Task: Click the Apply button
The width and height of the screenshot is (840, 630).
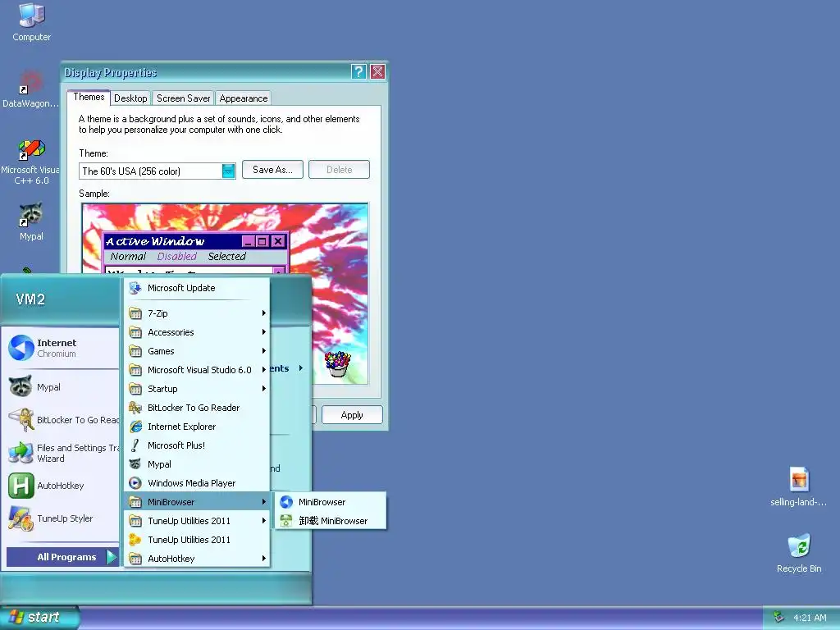Action: (x=352, y=415)
